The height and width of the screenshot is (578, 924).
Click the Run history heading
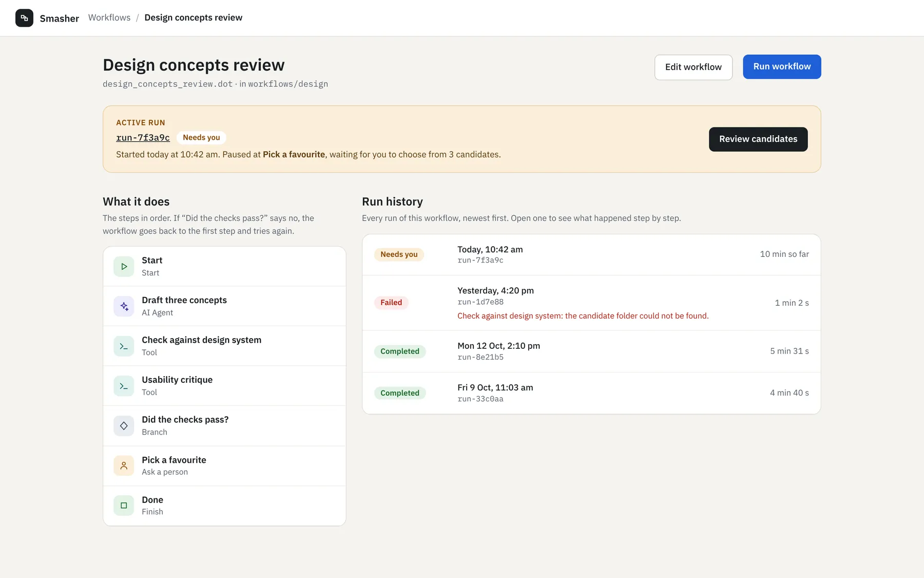click(393, 202)
